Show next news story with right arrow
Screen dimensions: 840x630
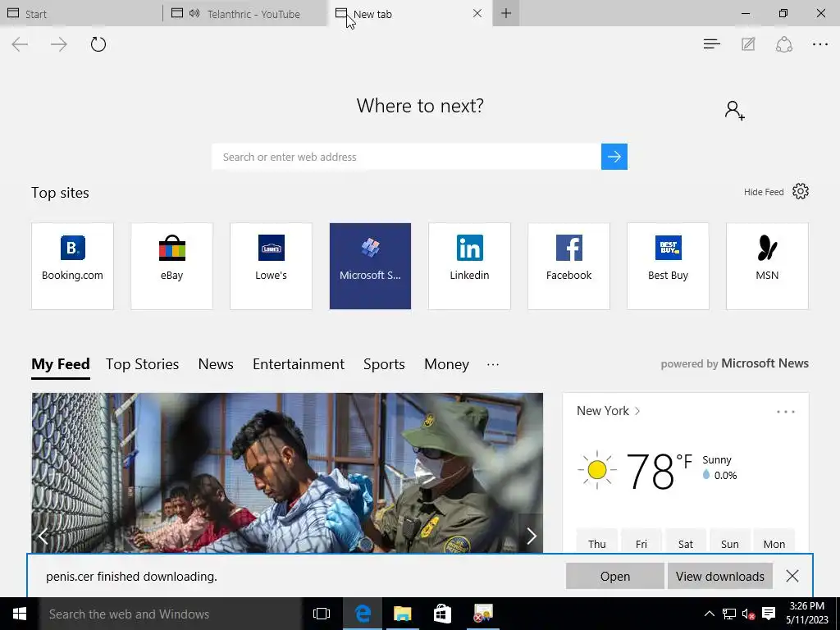[531, 535]
